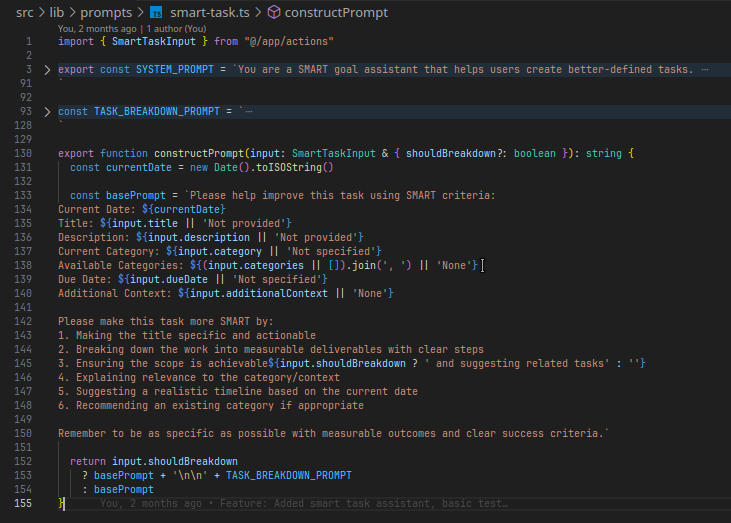Click the 'SYSTEM_PROMPT' constant name
Image resolution: width=731 pixels, height=523 pixels.
pyautogui.click(x=175, y=69)
